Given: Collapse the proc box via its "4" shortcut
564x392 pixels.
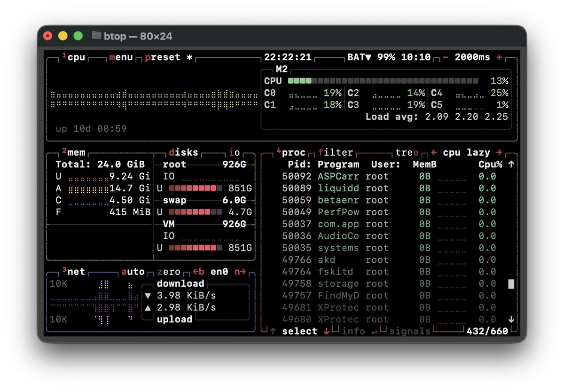Looking at the screenshot, I should coord(278,151).
